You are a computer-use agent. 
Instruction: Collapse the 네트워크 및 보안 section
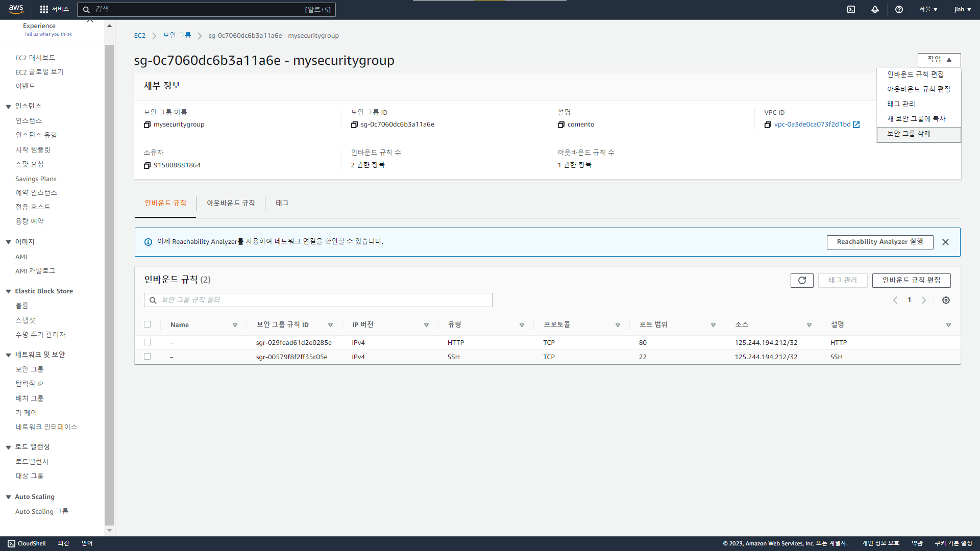(x=8, y=355)
